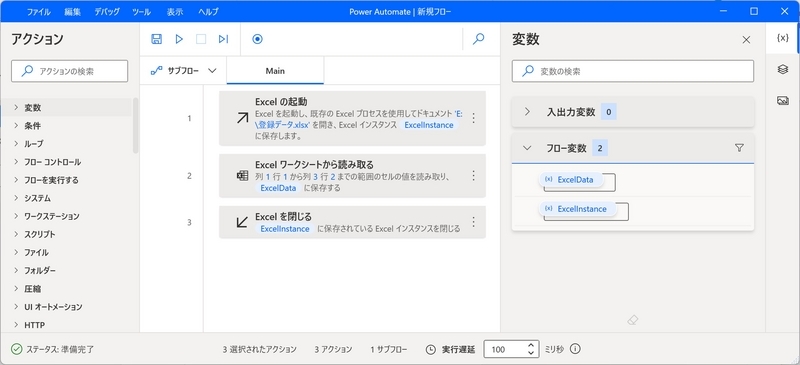Image resolution: width=800 pixels, height=365 pixels.
Task: Run next action with step icon
Action: click(x=223, y=39)
